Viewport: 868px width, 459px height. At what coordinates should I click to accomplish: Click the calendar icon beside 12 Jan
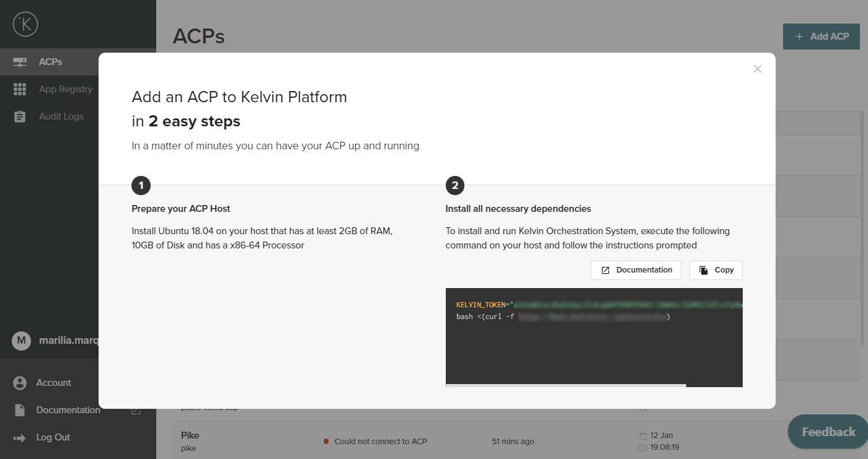coord(643,435)
